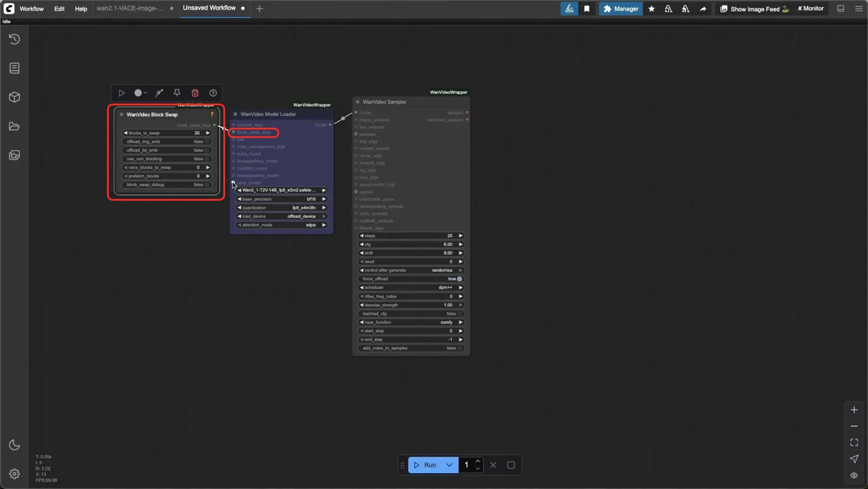Viewport: 868px width, 489px height.
Task: Pin the selected WanVideo Block Swap node
Action: point(177,93)
